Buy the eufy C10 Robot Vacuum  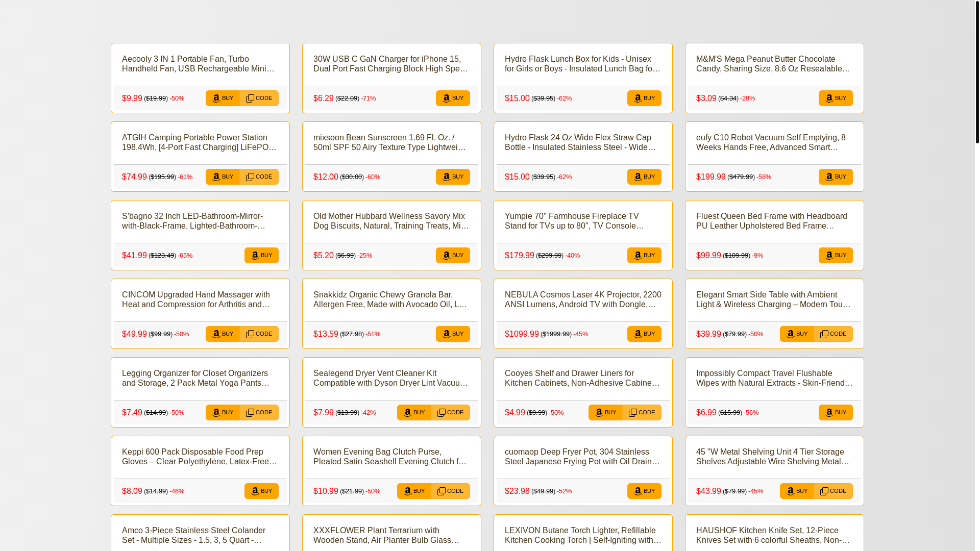pos(836,177)
